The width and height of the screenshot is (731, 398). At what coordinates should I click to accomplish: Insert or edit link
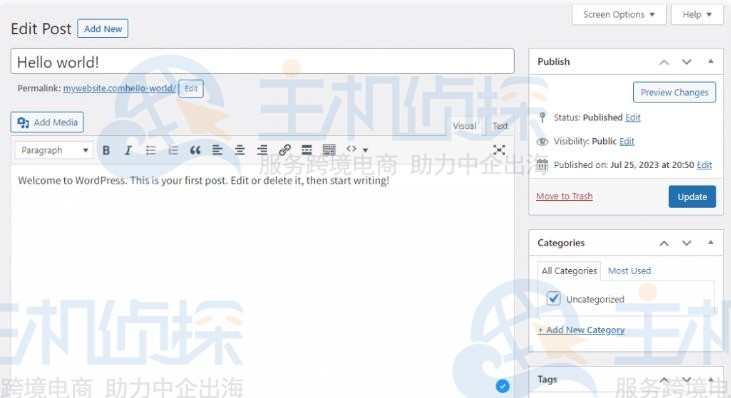pos(284,150)
